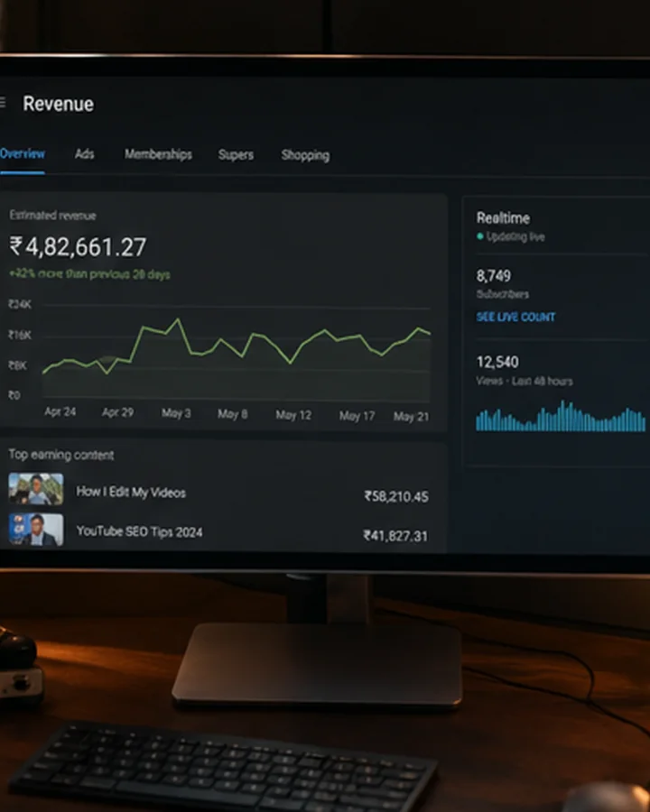
Task: Click the 'May 21' axis label
Action: click(411, 416)
